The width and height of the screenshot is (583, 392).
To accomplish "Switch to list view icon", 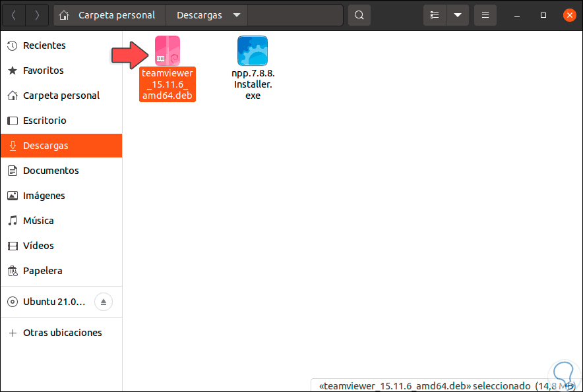I will (x=434, y=15).
